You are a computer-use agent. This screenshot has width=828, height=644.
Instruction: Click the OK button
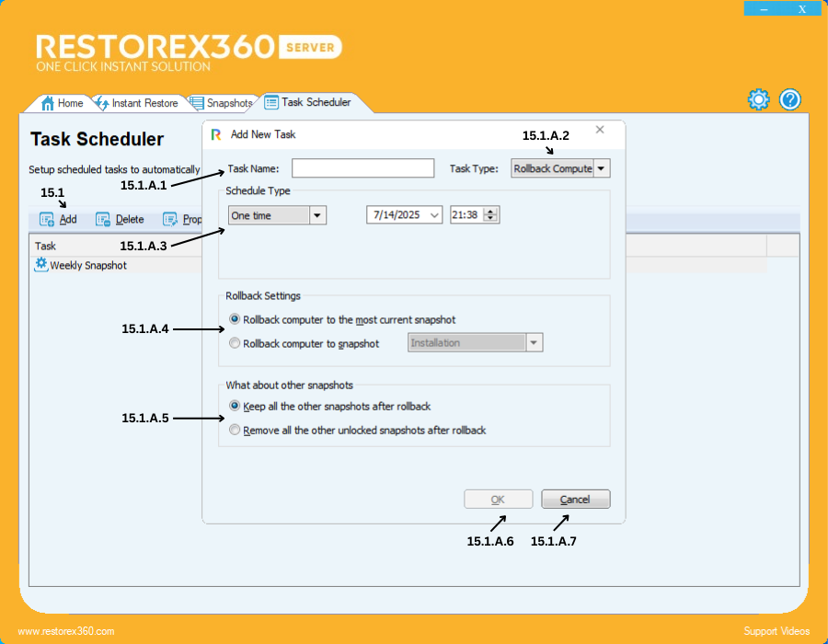click(498, 500)
